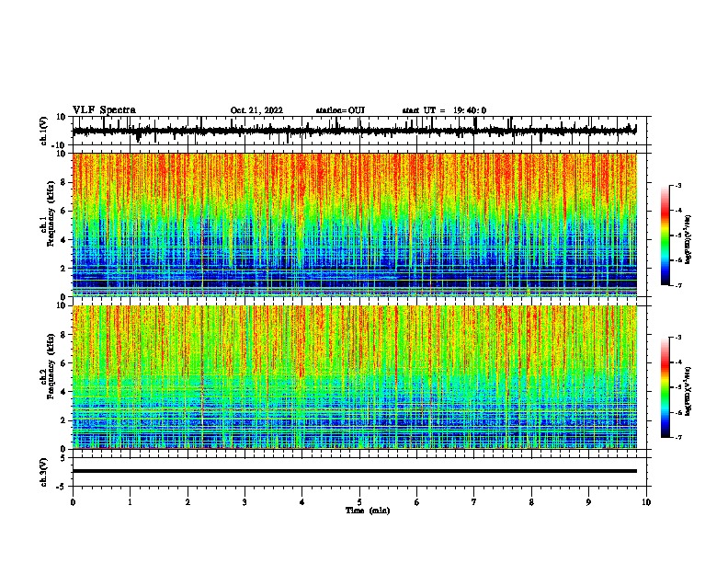Viewport: 728px width, 563px height.
Task: Click the "ch.3(V)" axis label
Action: (44, 472)
